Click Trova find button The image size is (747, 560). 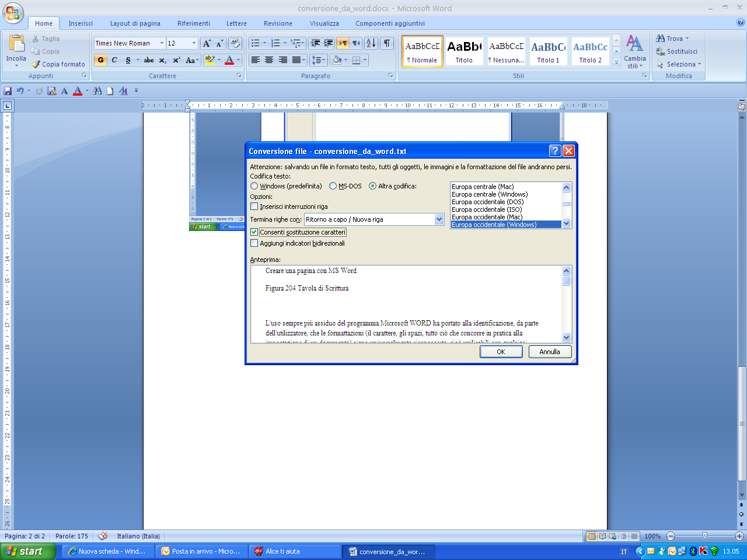coord(672,38)
